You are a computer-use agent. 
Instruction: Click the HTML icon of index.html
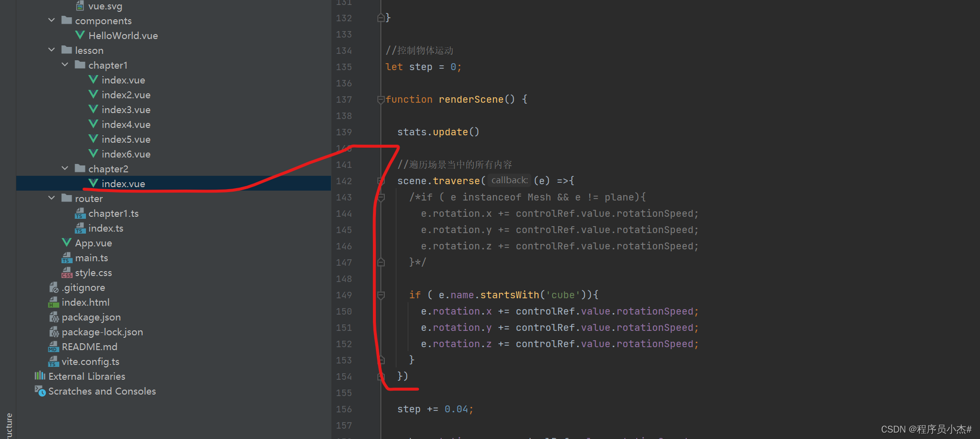pos(53,302)
